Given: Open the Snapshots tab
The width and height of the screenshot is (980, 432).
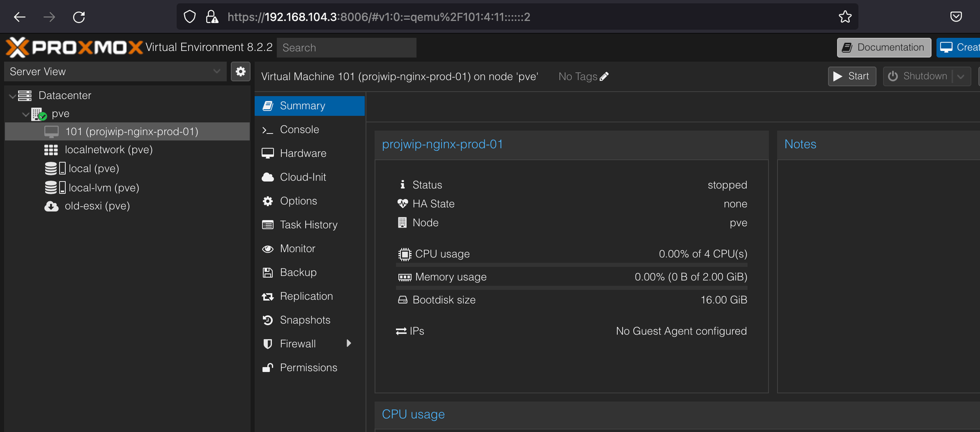Looking at the screenshot, I should pyautogui.click(x=310, y=320).
